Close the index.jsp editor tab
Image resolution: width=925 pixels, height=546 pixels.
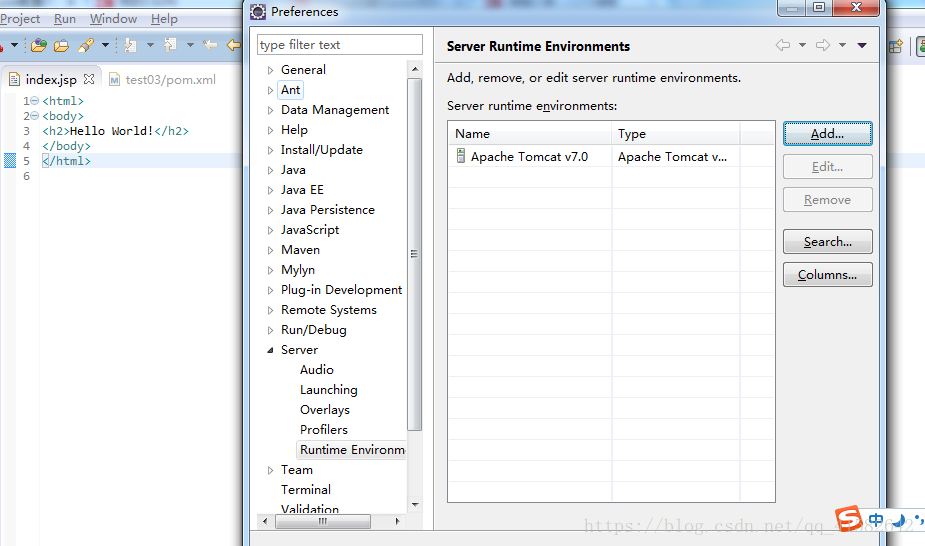(89, 78)
